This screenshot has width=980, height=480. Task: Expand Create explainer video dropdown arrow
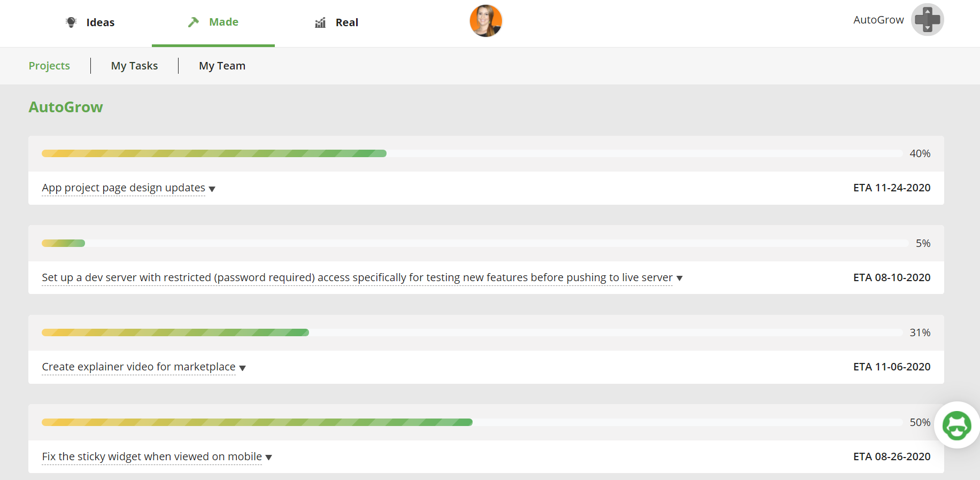point(243,368)
